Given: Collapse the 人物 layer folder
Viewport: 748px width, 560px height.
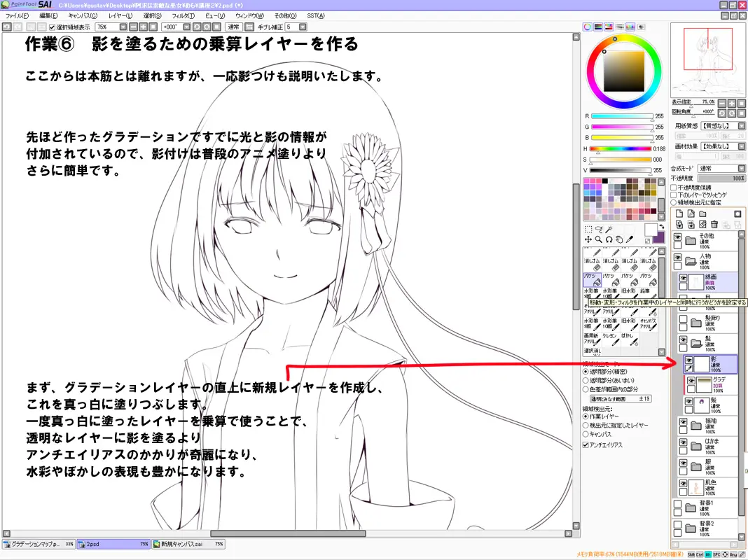Looking at the screenshot, I should [x=691, y=261].
